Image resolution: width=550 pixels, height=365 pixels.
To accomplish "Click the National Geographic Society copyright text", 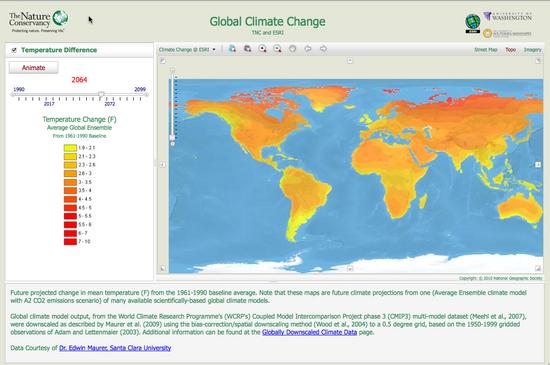I will point(501,278).
